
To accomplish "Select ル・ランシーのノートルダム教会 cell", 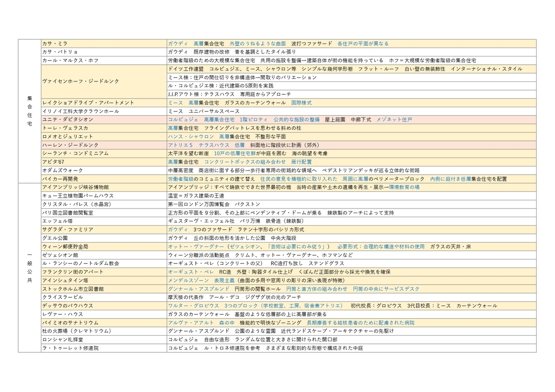I will point(104,263).
